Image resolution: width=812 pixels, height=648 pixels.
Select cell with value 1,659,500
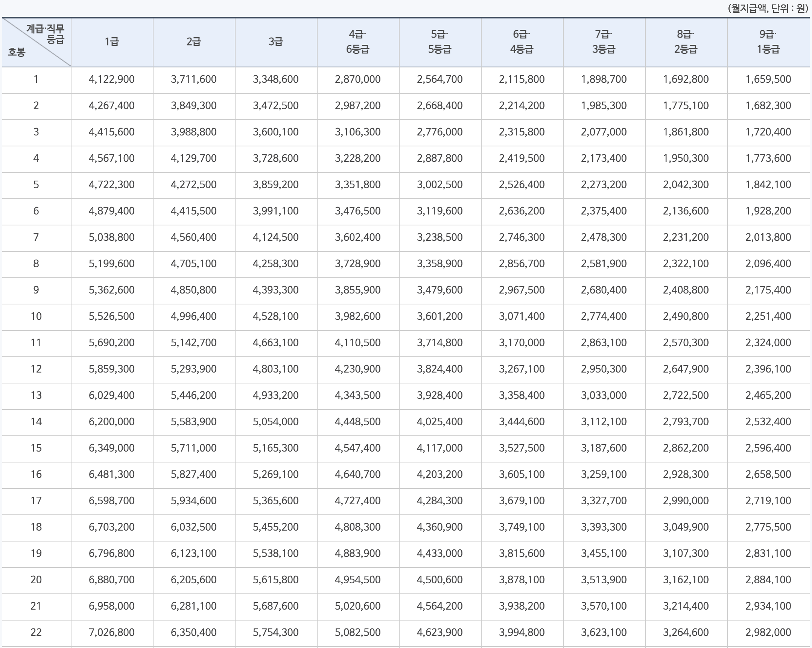[768, 79]
